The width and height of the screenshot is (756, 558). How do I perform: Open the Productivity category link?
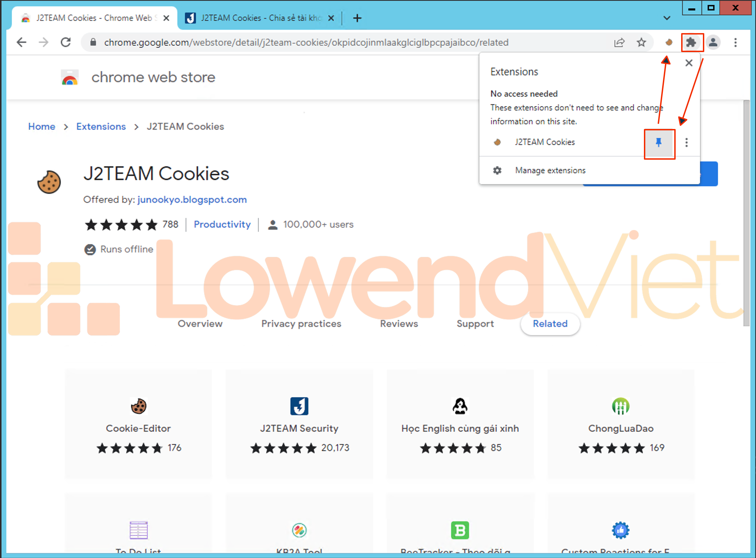pos(222,225)
